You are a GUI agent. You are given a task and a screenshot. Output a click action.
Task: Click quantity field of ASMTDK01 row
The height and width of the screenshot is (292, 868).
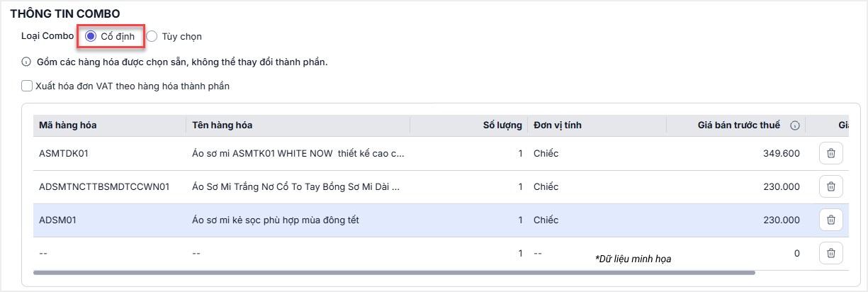pos(496,153)
